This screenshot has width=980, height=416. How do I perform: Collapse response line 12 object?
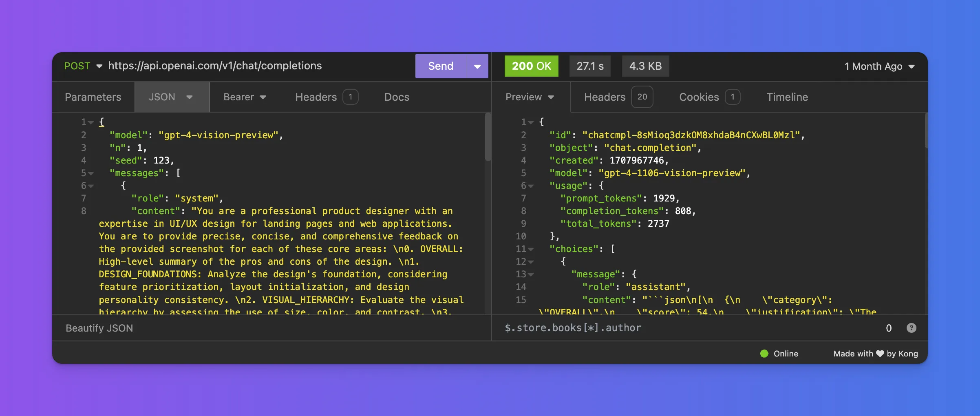click(x=531, y=262)
